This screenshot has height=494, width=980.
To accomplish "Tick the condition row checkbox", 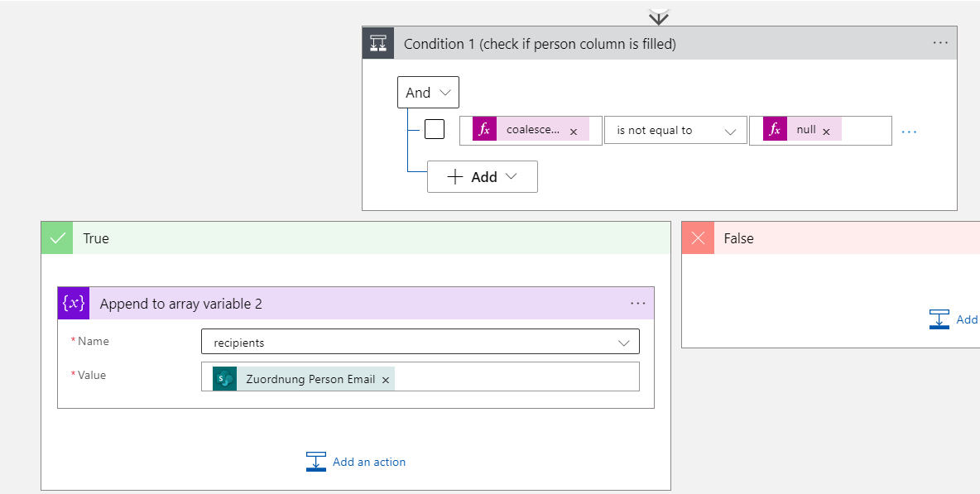I will pos(435,129).
